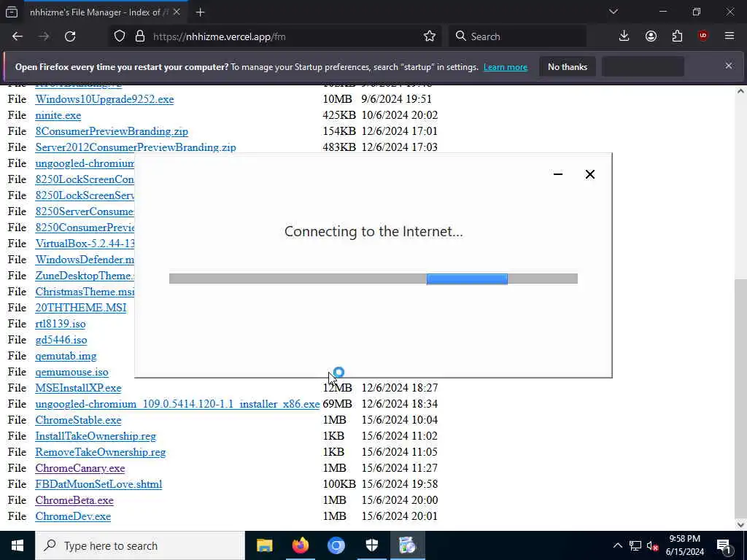Click the installer taskbar icon
Screen dimensions: 747x560
(407, 545)
